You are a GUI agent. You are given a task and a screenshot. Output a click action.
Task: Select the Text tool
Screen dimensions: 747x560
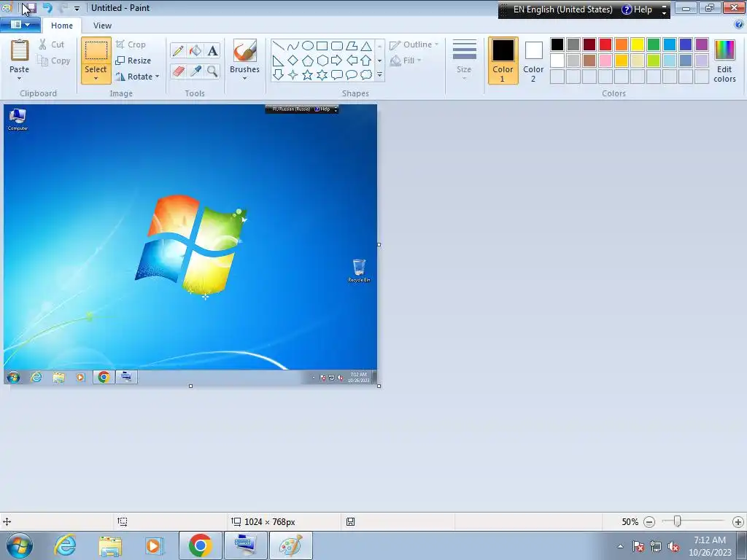pos(212,50)
